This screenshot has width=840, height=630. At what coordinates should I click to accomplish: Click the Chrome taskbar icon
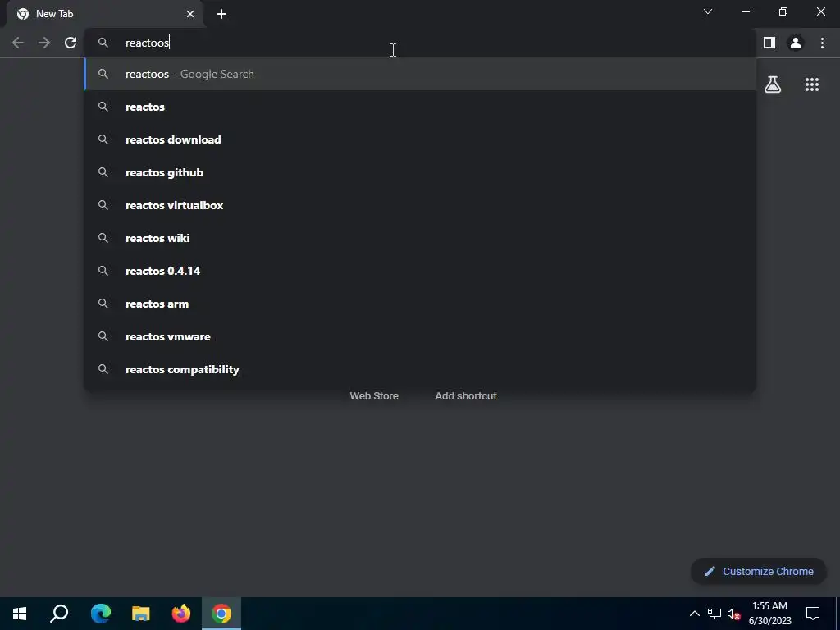(x=221, y=614)
